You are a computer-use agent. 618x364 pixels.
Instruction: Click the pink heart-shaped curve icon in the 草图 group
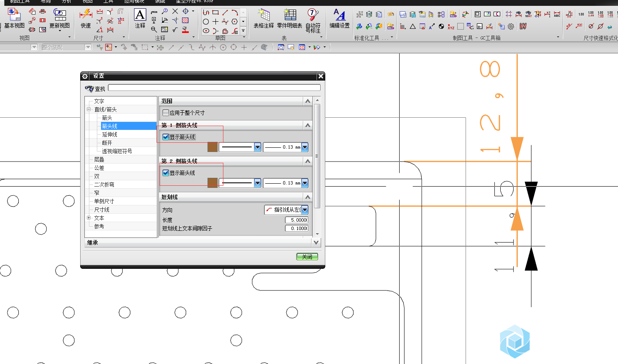pos(225,31)
